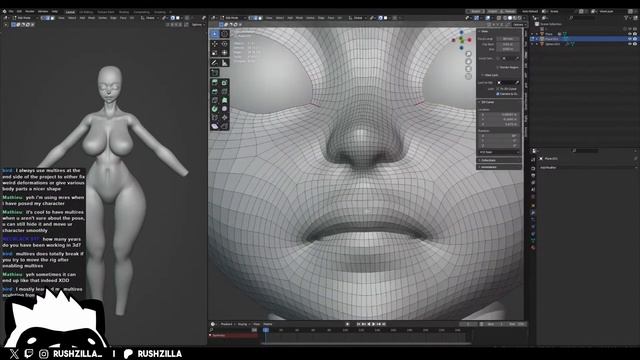Select the Loop Cut tool

pyautogui.click(x=224, y=91)
